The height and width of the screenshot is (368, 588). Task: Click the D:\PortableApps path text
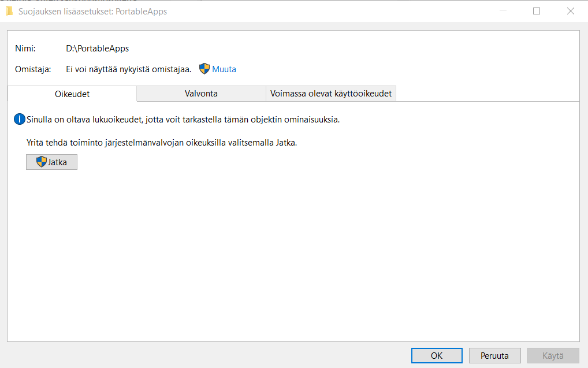click(98, 49)
